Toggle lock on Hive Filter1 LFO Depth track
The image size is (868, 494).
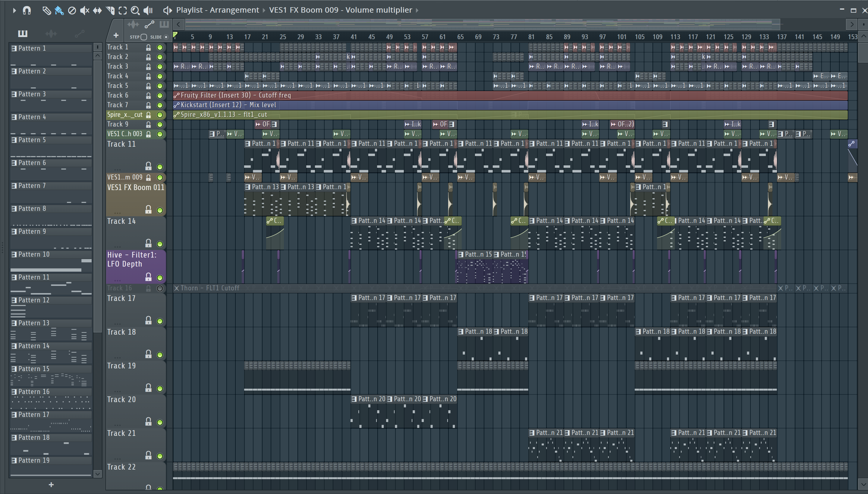[x=148, y=277]
